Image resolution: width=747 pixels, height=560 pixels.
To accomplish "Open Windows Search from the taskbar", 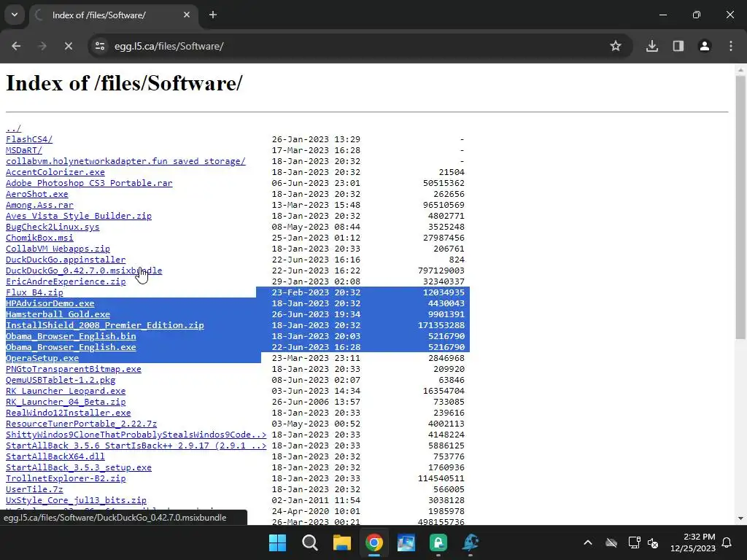I will point(309,542).
